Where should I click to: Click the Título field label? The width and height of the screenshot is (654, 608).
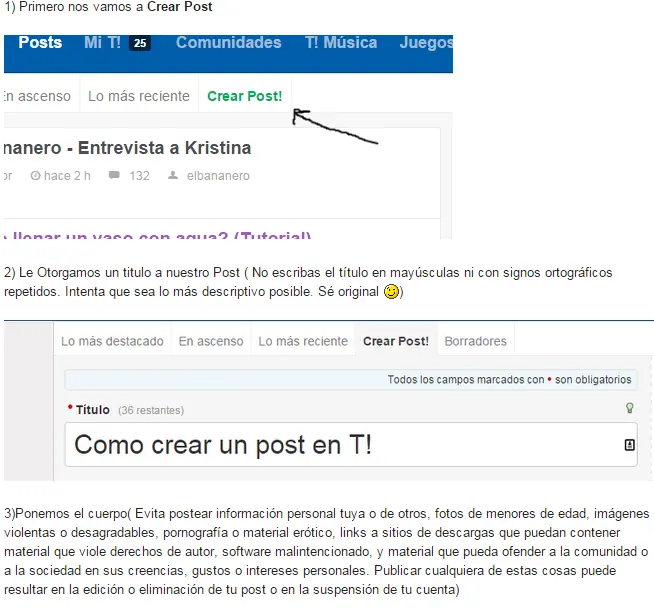point(93,410)
